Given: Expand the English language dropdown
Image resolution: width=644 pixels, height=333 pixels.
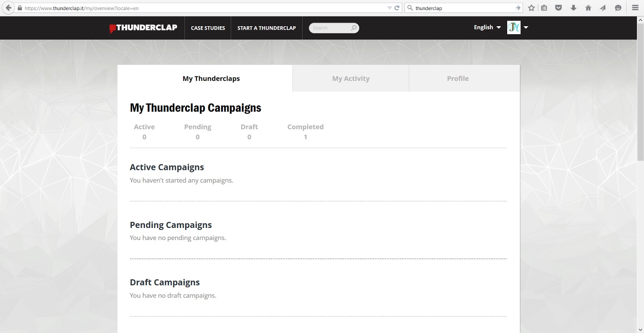Looking at the screenshot, I should pyautogui.click(x=487, y=27).
